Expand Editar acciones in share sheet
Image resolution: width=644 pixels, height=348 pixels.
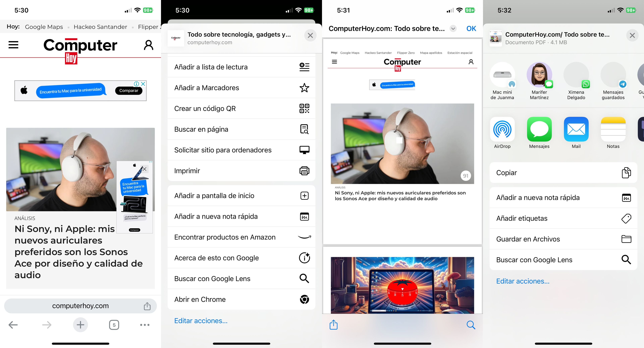[x=523, y=281]
